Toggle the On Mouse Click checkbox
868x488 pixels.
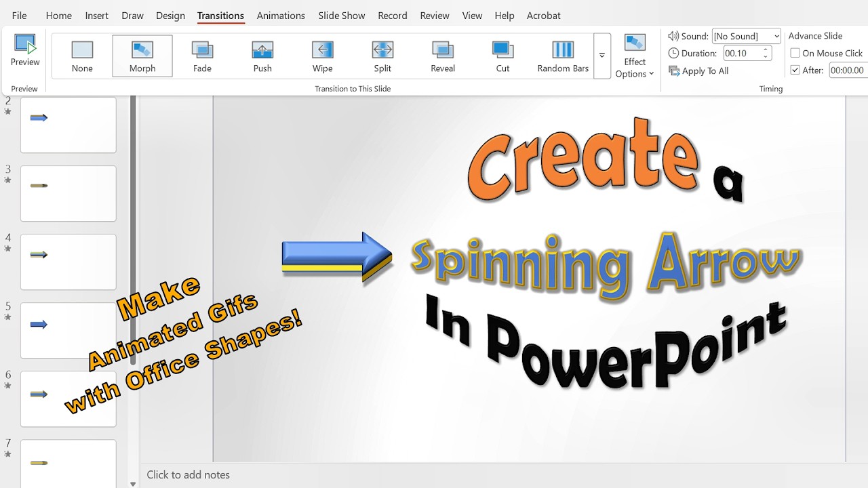point(795,53)
